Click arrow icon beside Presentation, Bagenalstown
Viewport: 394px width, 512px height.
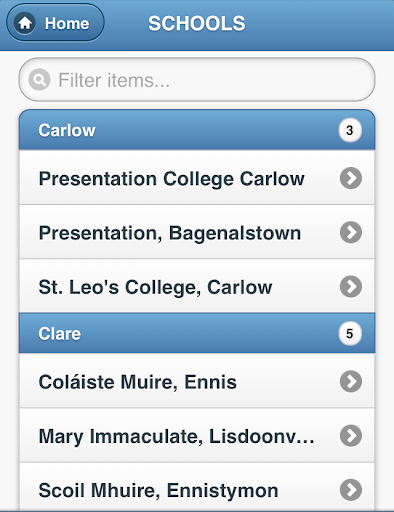tap(351, 232)
